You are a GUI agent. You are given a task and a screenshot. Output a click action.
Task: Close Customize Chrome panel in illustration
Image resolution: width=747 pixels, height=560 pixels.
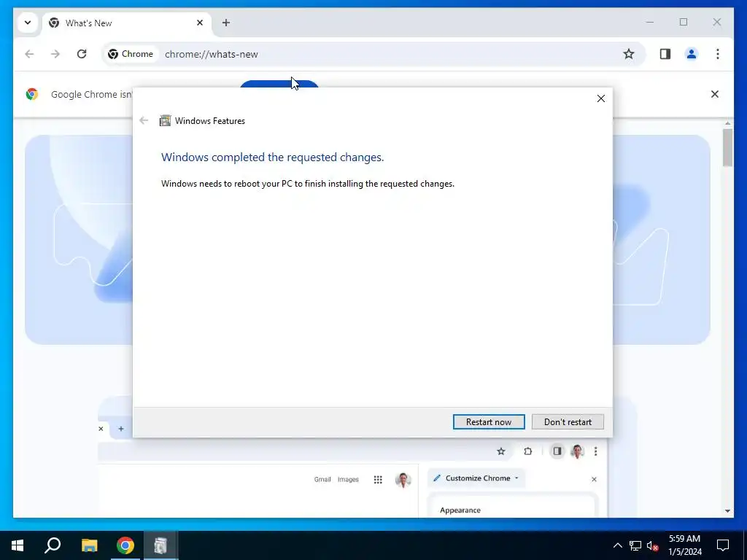[594, 479]
